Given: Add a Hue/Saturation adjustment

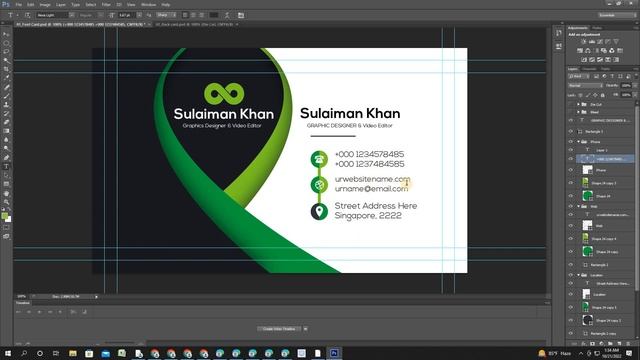Looking at the screenshot, I should pos(580,51).
